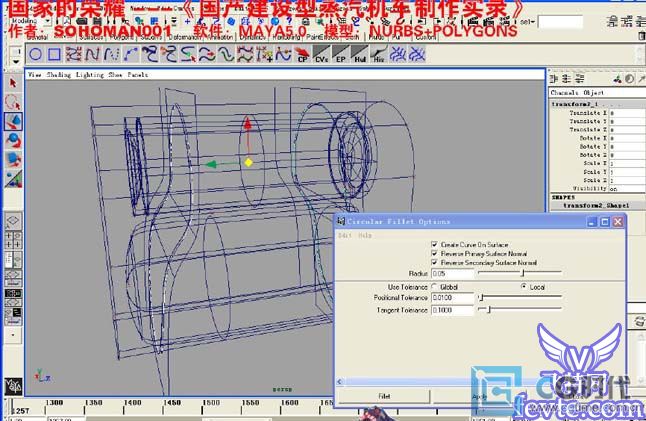Screen dimensions: 646x421
Task: Open Channels menu in Channel Box
Action: pos(564,93)
